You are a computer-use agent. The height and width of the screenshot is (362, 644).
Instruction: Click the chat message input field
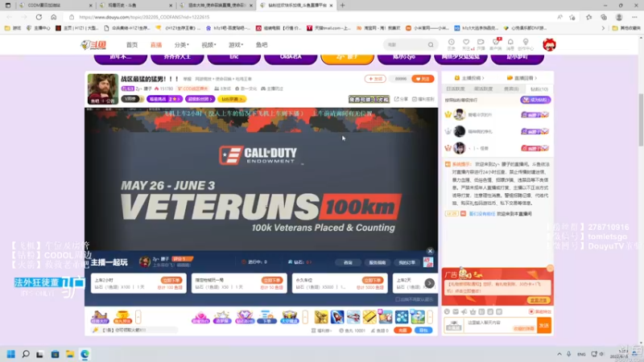coord(501,326)
